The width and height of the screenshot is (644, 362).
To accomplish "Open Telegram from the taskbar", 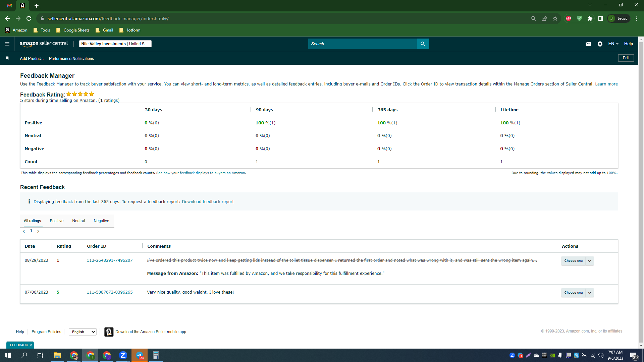I will [140, 355].
